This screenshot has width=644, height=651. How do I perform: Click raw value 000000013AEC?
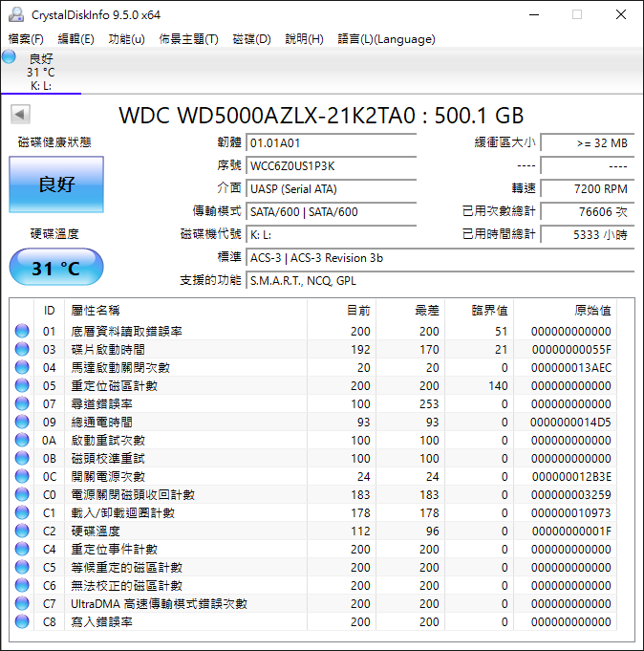(571, 368)
